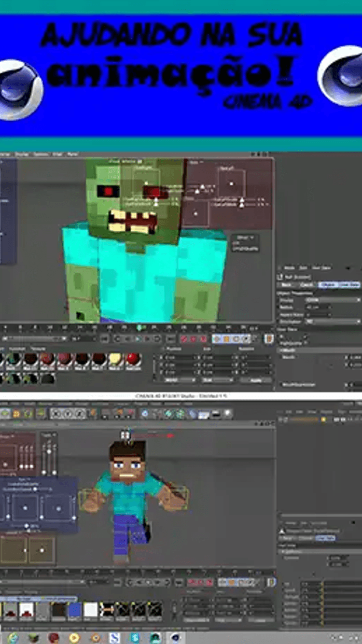Toggle Z axis lock in Steve window toolbar

(x=80, y=414)
